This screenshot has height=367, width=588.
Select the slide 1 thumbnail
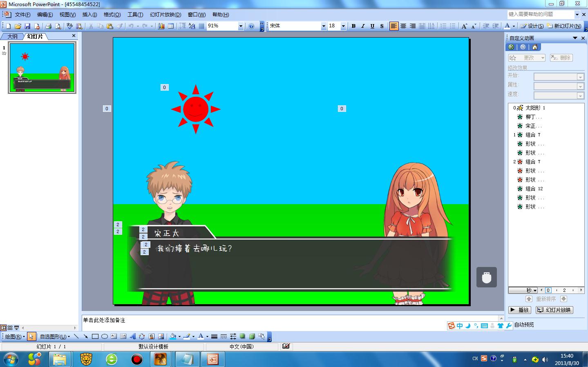point(42,67)
